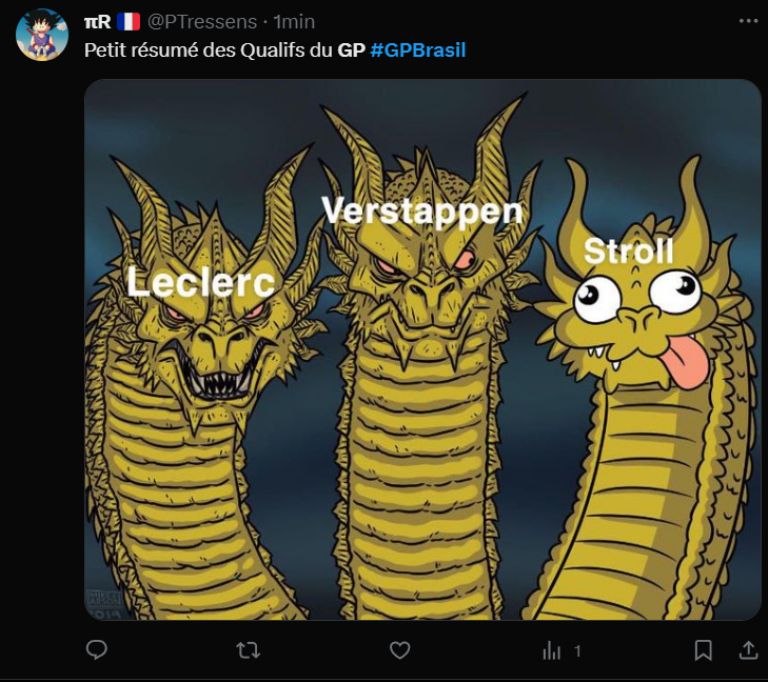Open the three-dot more options menu

pos(748,21)
